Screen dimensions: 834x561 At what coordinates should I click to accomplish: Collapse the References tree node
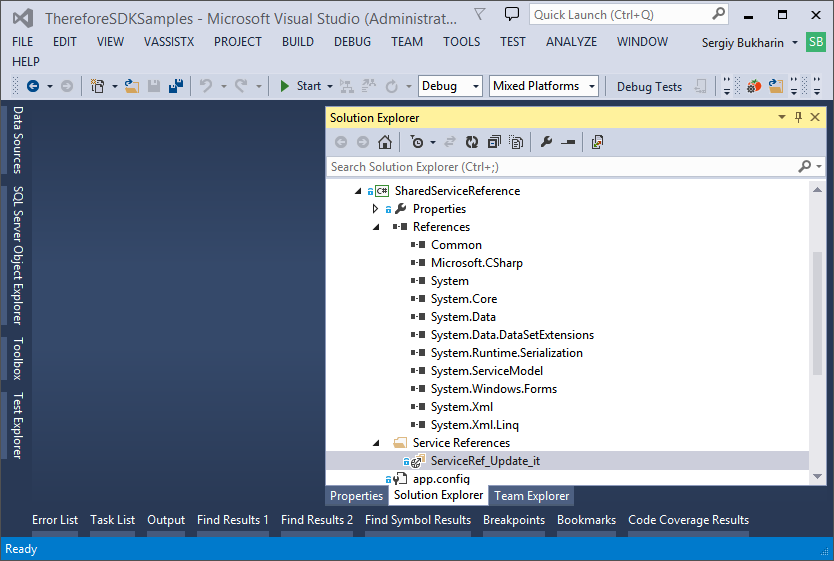(377, 227)
